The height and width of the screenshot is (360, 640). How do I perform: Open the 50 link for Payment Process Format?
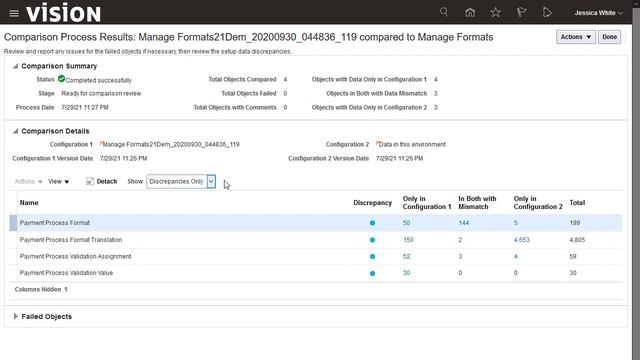point(406,223)
